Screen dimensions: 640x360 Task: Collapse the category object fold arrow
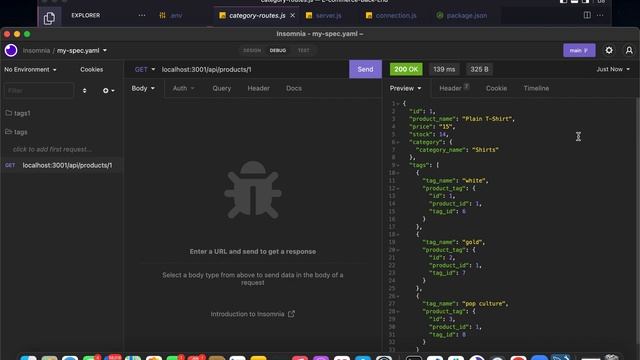398,142
